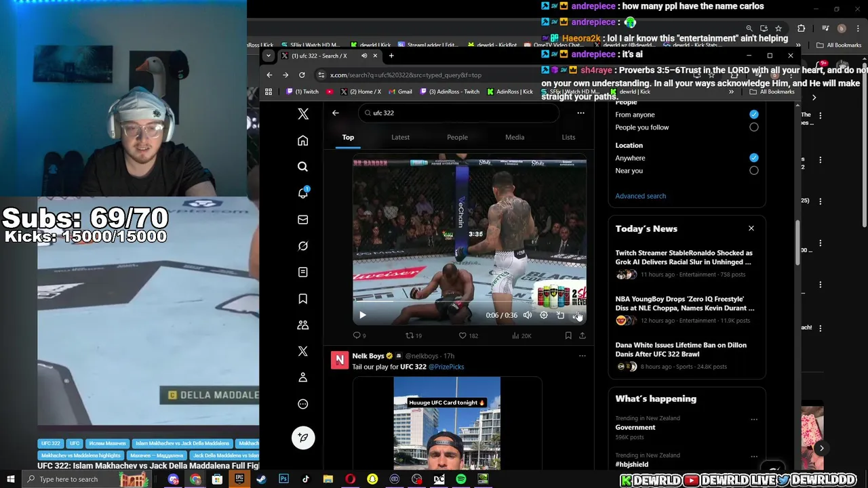Viewport: 868px width, 488px height.
Task: Share the fight video post
Action: [x=582, y=335]
